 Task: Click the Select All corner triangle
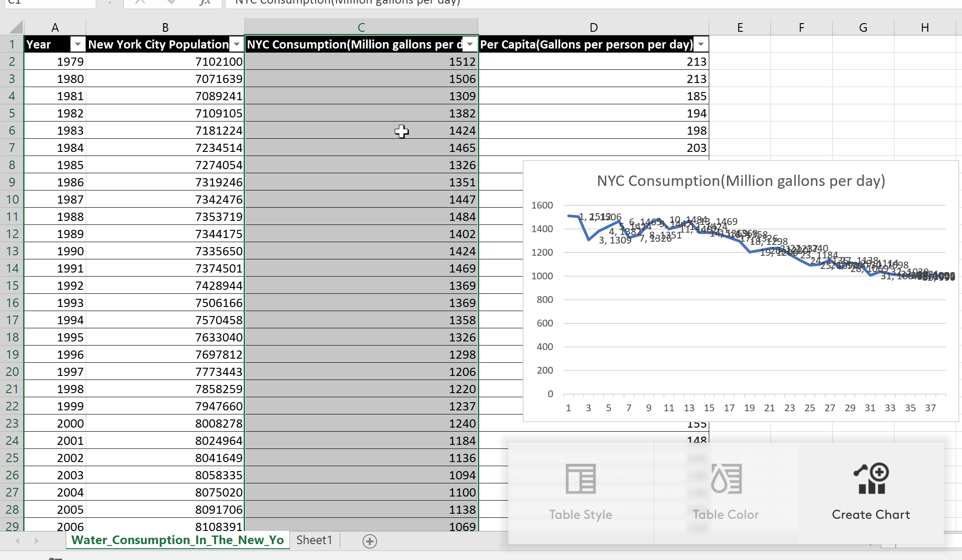(16, 27)
